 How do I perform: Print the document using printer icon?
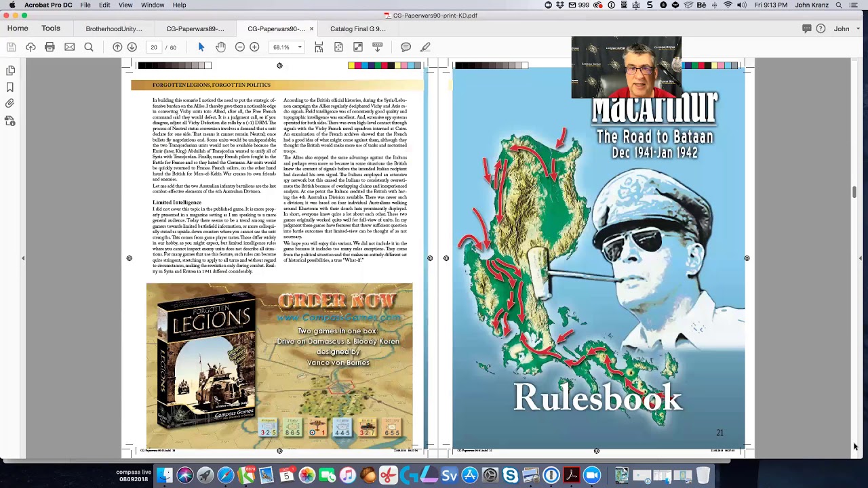[x=50, y=47]
